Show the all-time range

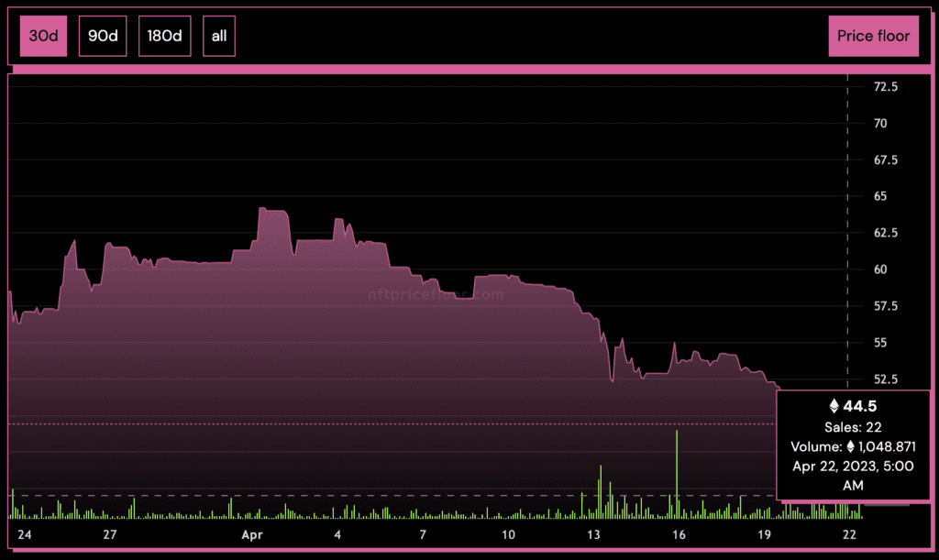click(x=219, y=36)
